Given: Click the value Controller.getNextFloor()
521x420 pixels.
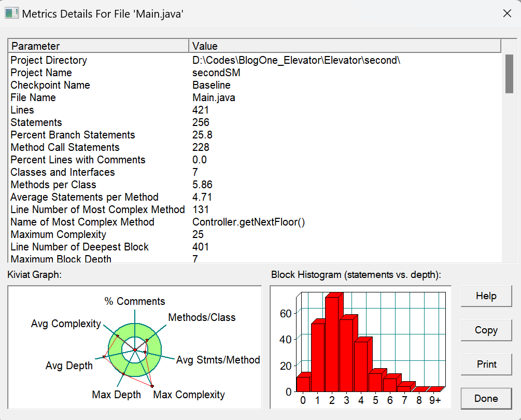Looking at the screenshot, I should click(x=248, y=222).
